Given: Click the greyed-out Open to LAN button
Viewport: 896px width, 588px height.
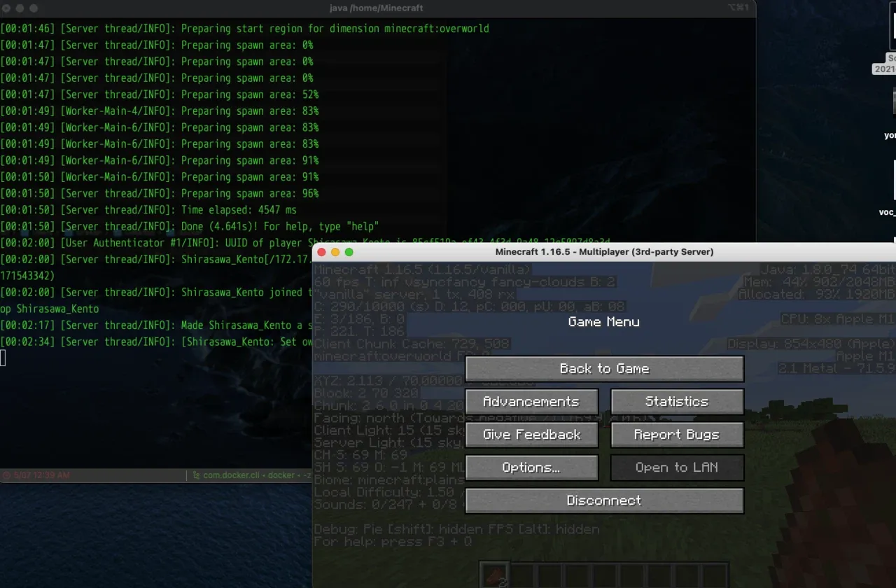Looking at the screenshot, I should (677, 468).
